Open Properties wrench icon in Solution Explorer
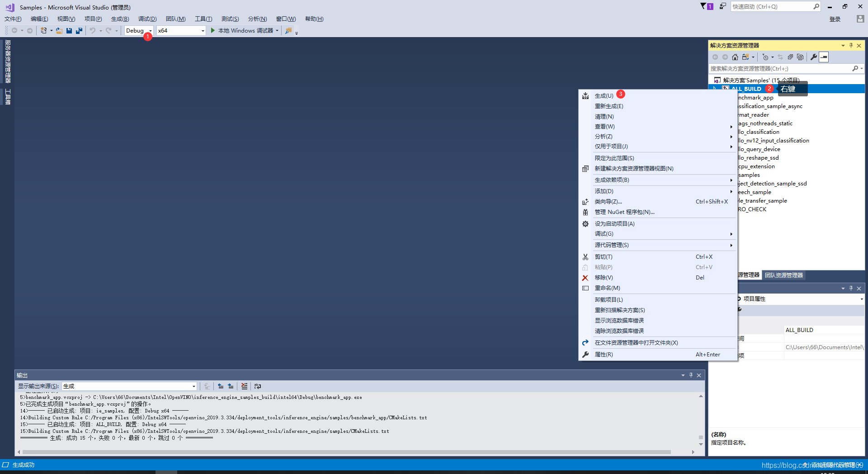This screenshot has width=868, height=474. click(814, 57)
